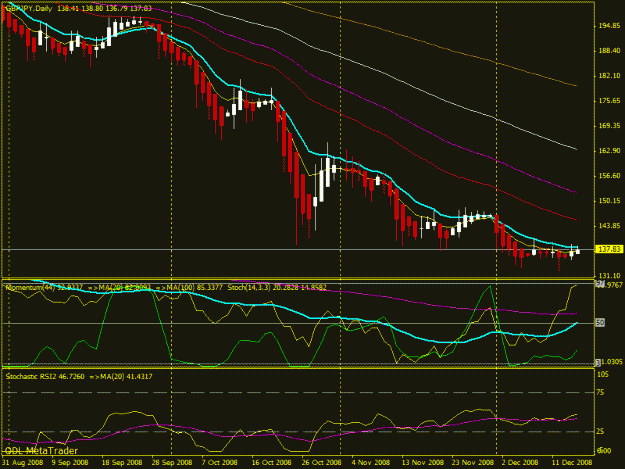Click the 194.85 price axis label
This screenshot has width=625, height=469.
coord(609,26)
